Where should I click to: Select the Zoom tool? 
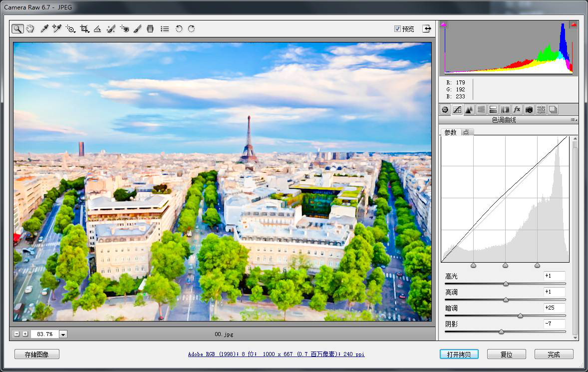tap(17, 29)
